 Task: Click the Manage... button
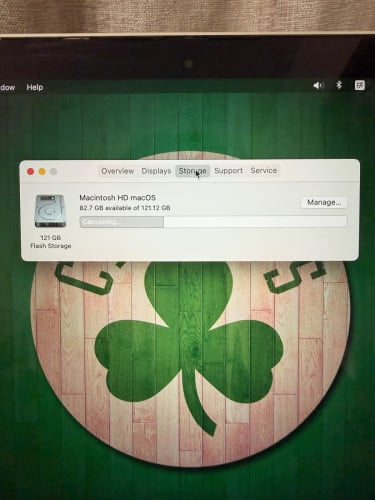(324, 202)
